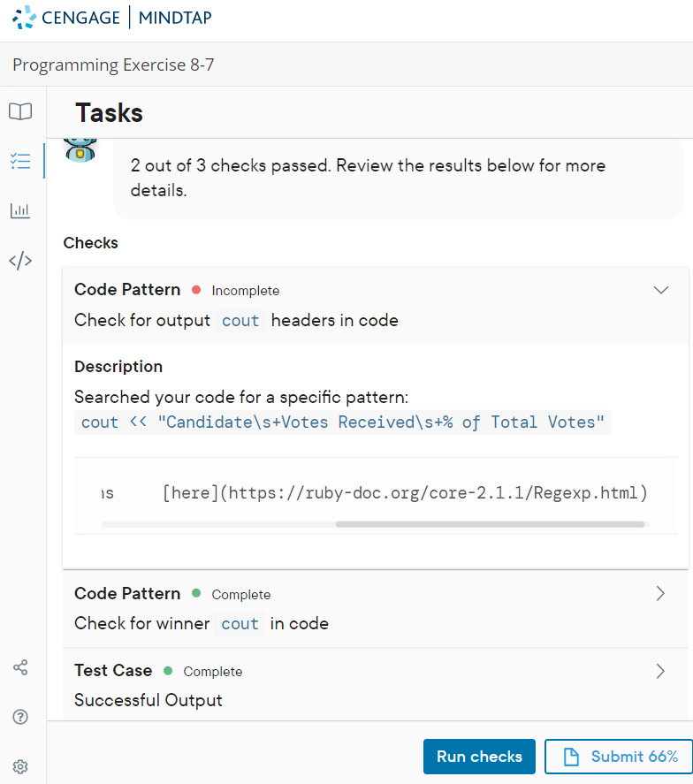Click the ruby-doc Regexp link text
The height and width of the screenshot is (784, 693).
pyautogui.click(x=406, y=493)
